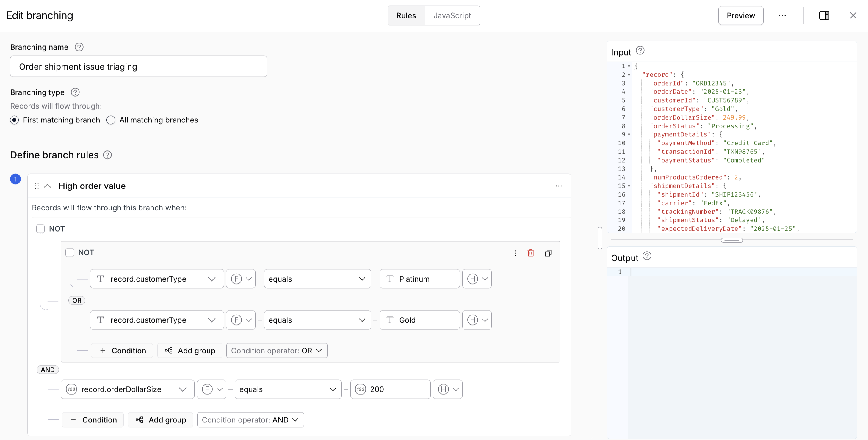Screen dimensions: 868x440
Task: Open the more options menu in header
Action: tap(782, 15)
